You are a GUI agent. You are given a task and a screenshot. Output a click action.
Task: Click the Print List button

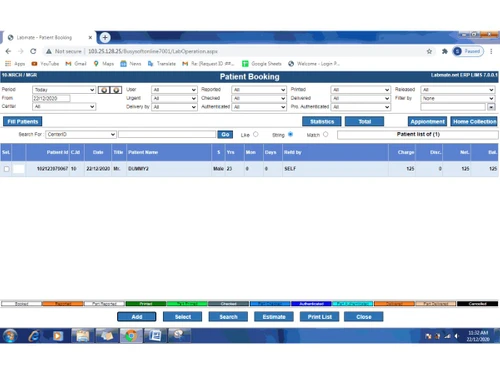(x=319, y=317)
